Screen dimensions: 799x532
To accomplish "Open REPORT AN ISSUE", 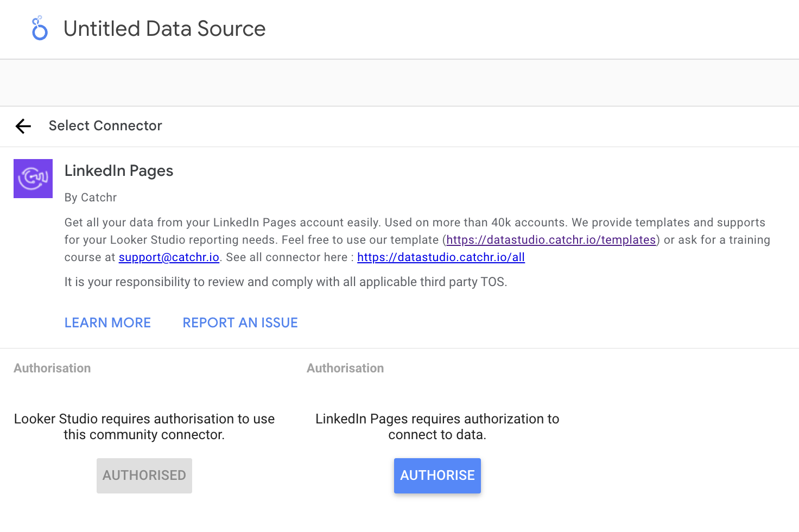I will [x=240, y=322].
